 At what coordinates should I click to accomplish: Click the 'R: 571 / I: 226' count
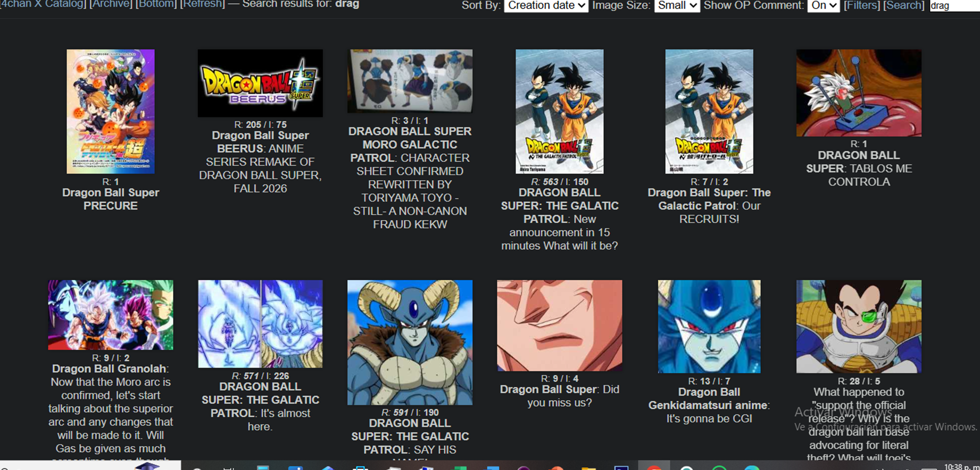click(260, 376)
